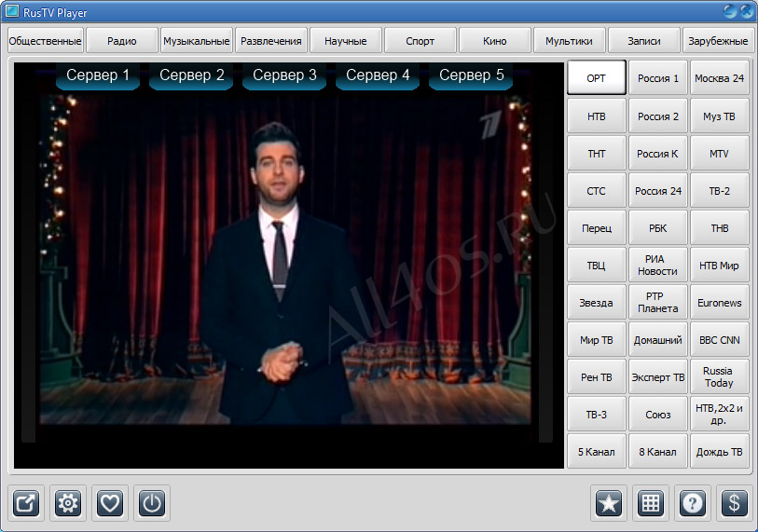Open Россия 2 channel
Image resolution: width=758 pixels, height=532 pixels.
click(x=657, y=116)
